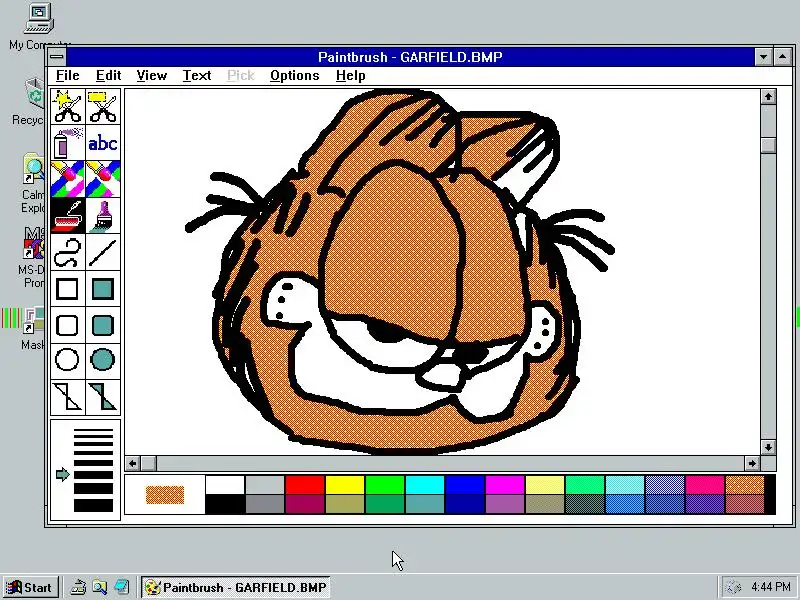Select the Brush tool
Screen dimensions: 800x600
point(103,215)
